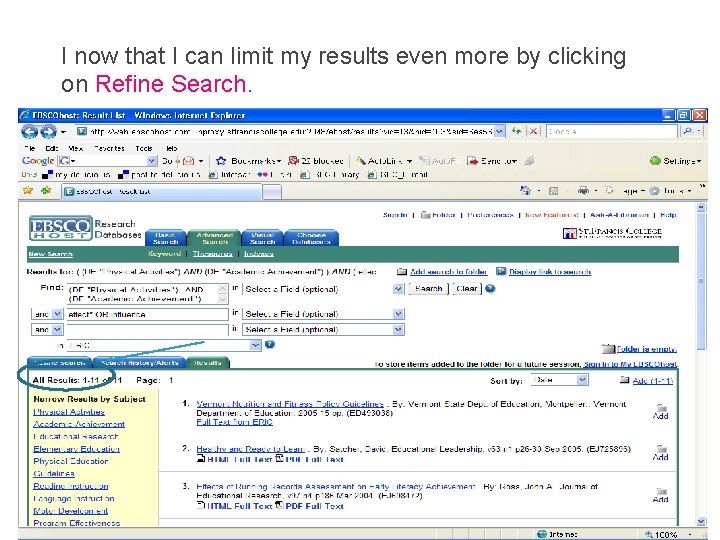Open the first 'and' boolean operator dropdown
This screenshot has width=720, height=540.
(57, 314)
